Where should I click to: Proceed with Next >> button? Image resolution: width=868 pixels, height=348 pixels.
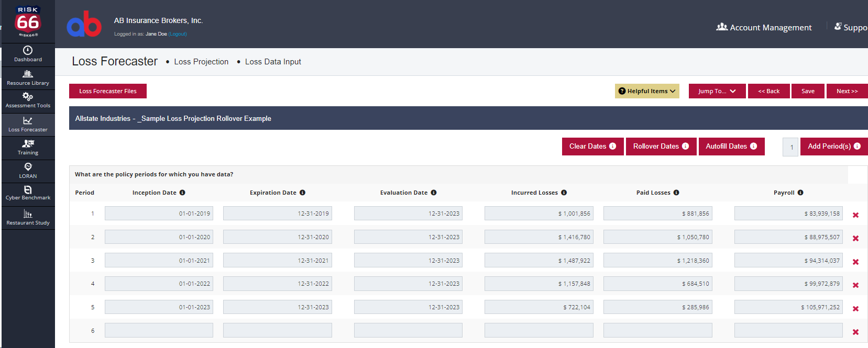click(847, 91)
